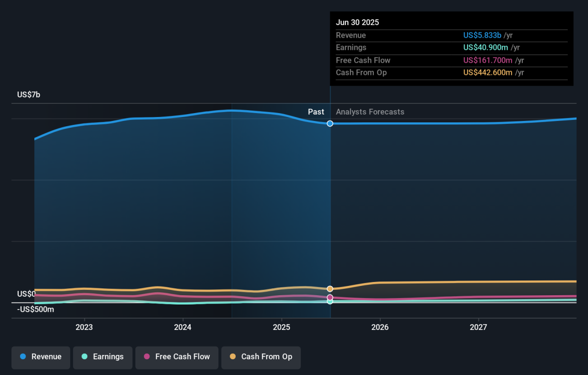Select the Earnings marker at Jun 2025

(330, 302)
